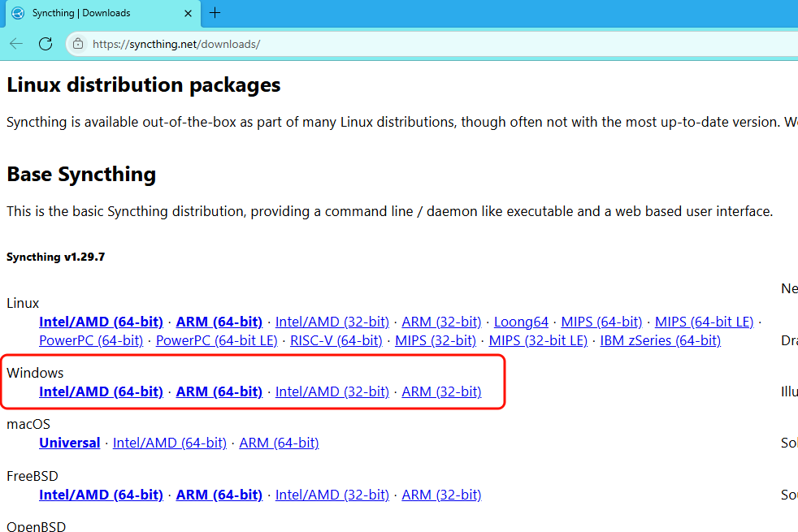The image size is (798, 532).
Task: Open the RISC-V (64-bit) download link
Action: tap(336, 341)
